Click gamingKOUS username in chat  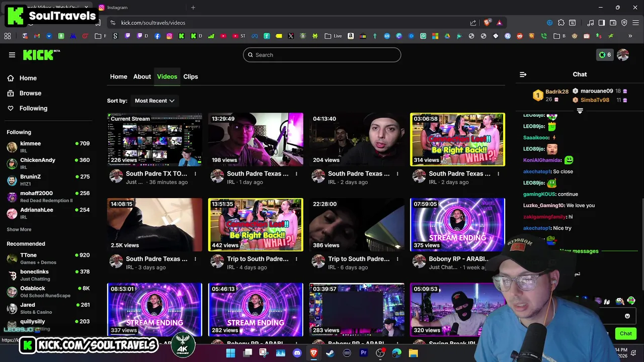click(x=539, y=194)
